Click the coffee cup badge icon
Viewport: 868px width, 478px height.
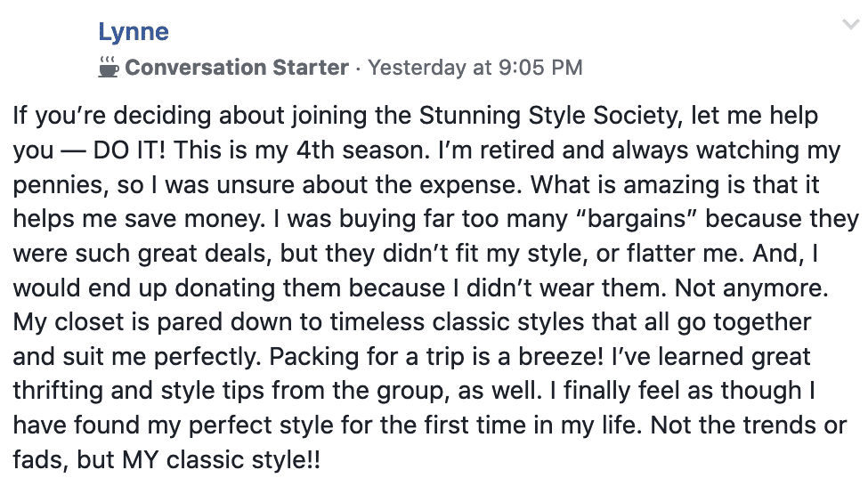108,67
